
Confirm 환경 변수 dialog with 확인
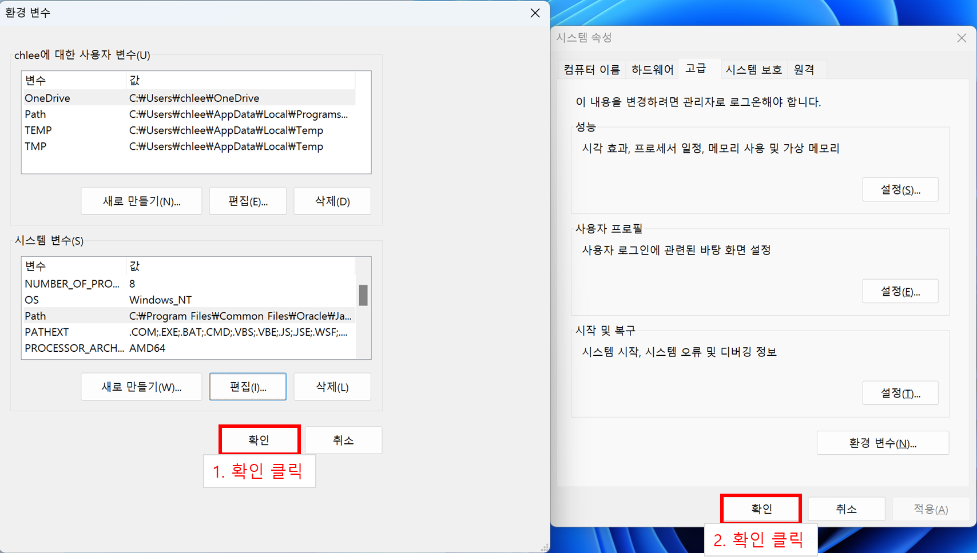point(259,440)
